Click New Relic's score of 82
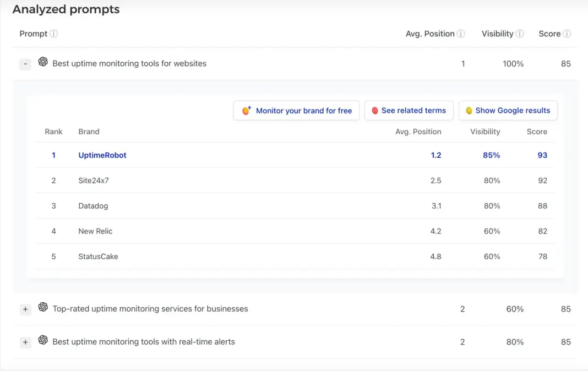The image size is (588, 371). coord(543,231)
